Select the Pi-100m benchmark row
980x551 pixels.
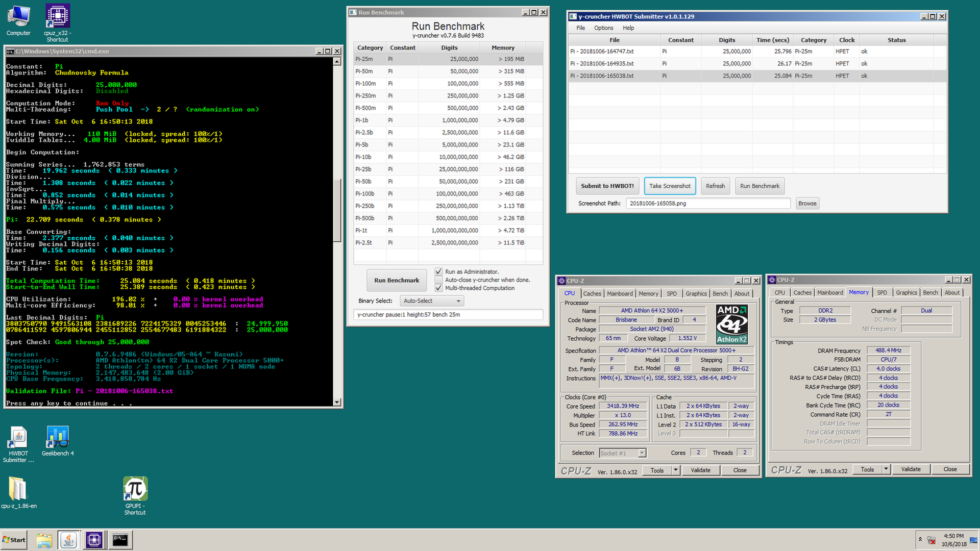click(448, 84)
